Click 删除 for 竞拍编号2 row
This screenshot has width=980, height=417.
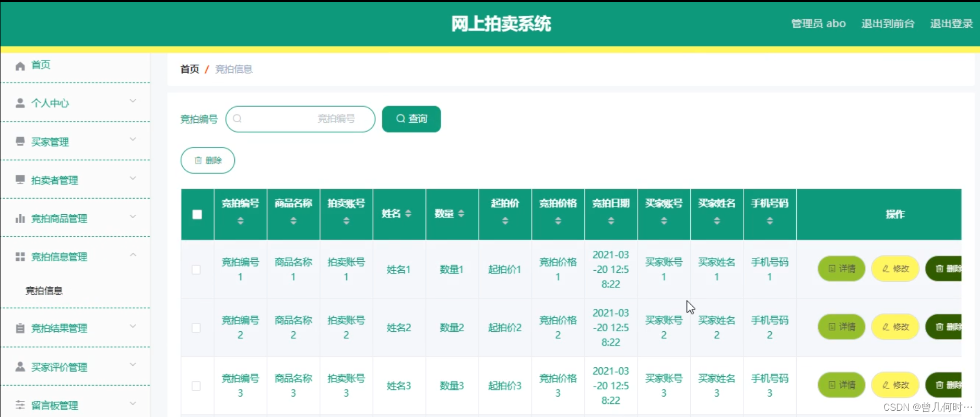pos(944,327)
